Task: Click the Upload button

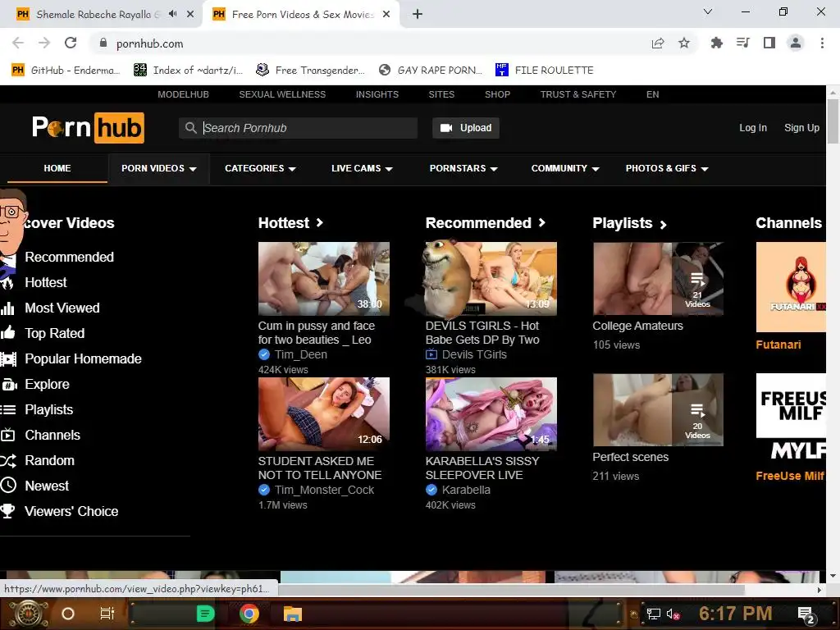Action: tap(466, 128)
